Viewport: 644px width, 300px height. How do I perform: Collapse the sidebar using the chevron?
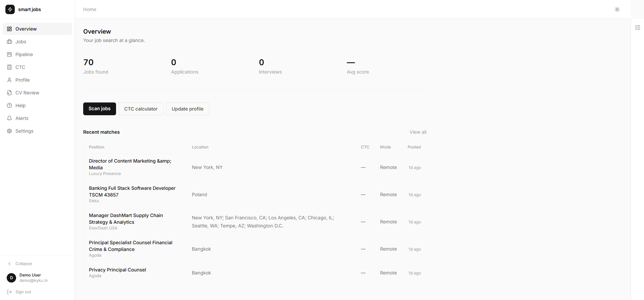9,264
